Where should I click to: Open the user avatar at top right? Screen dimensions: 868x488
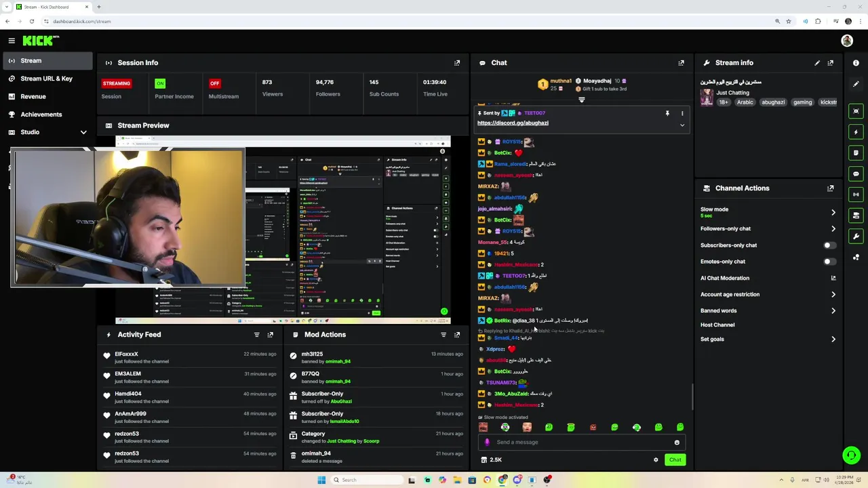pos(847,41)
